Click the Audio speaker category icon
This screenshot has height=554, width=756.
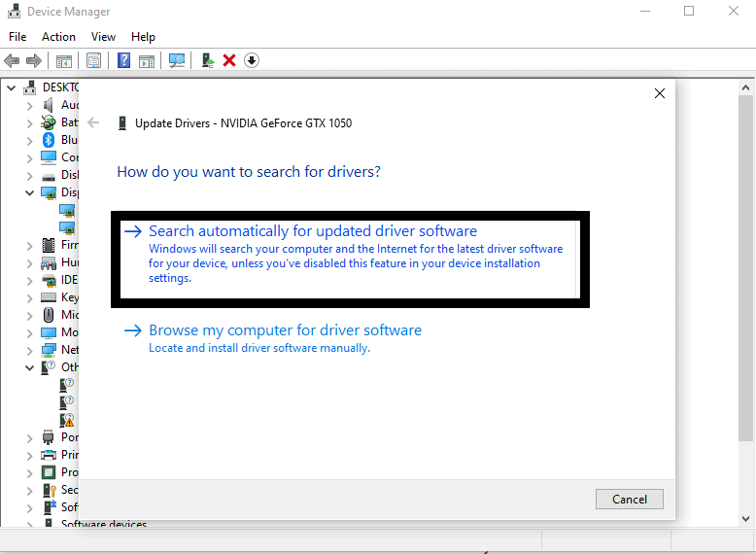click(49, 105)
